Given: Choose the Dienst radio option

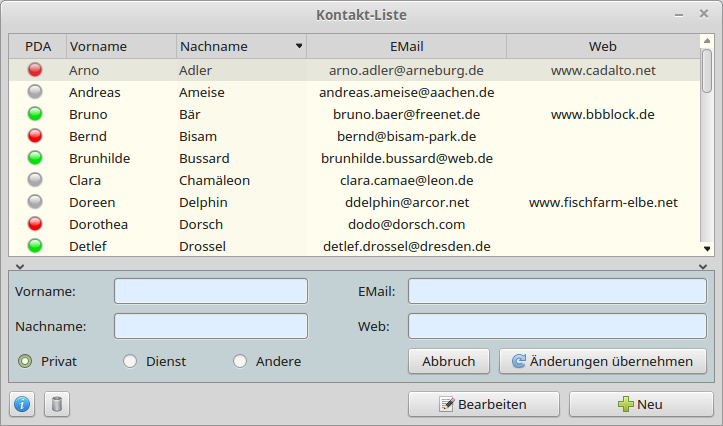Looking at the screenshot, I should tap(130, 361).
